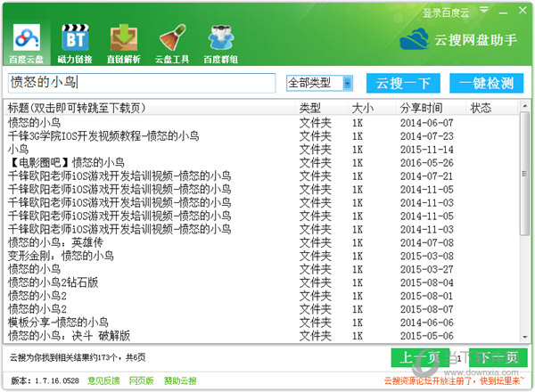The height and width of the screenshot is (392, 535).
Task: Select result 愤怒的小鸟 dated 2014-06-07
Action: coord(261,122)
